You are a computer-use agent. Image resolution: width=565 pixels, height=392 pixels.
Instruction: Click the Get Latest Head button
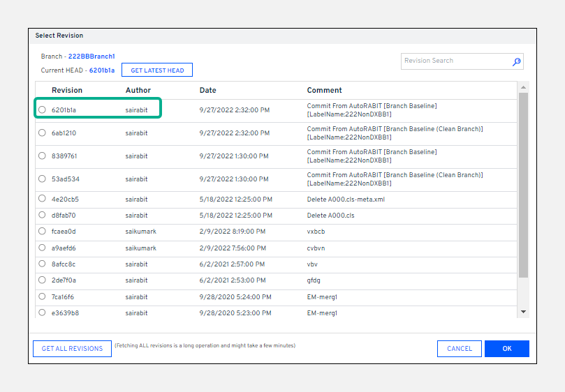[157, 70]
